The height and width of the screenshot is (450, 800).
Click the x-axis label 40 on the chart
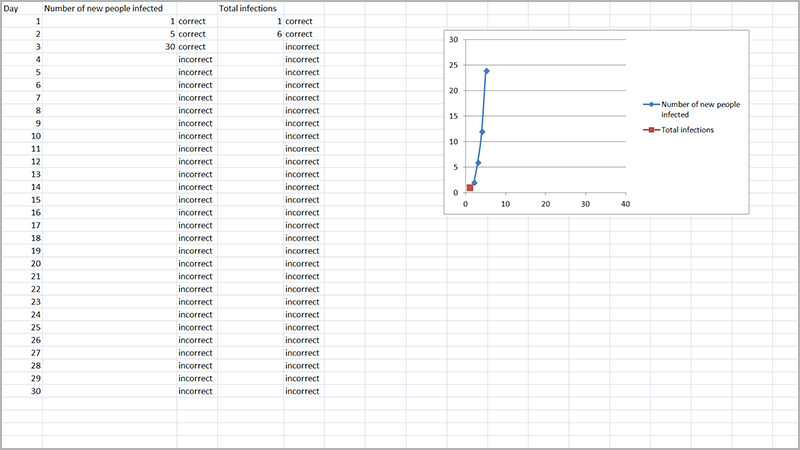pyautogui.click(x=626, y=204)
